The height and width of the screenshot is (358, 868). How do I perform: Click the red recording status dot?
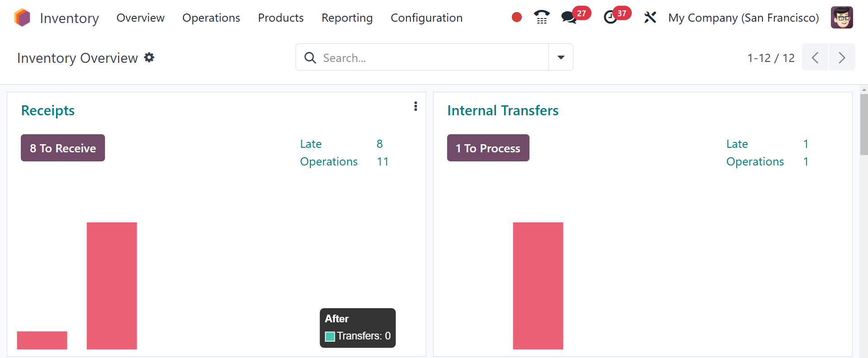coord(516,17)
